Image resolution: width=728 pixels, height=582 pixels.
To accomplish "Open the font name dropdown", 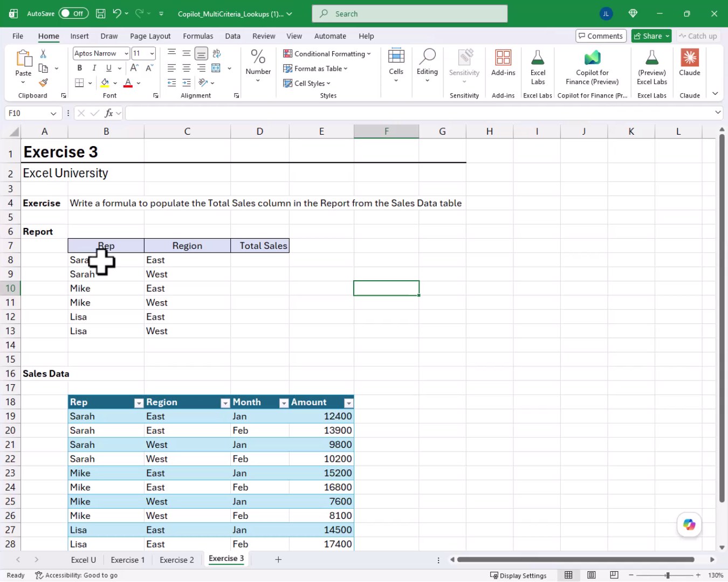I will point(126,53).
